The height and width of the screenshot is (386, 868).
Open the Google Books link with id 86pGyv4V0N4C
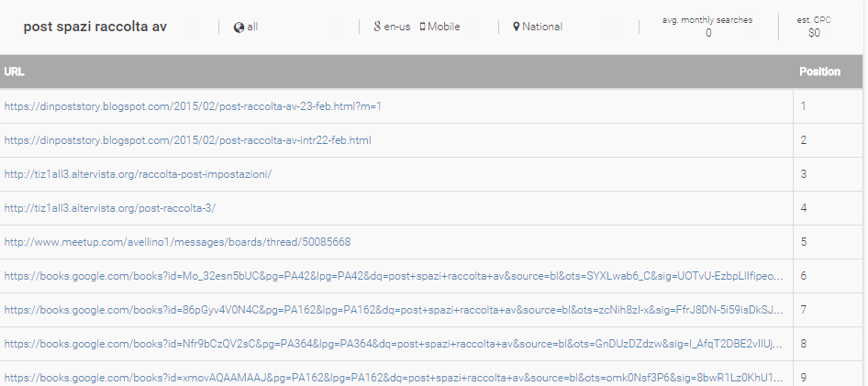pyautogui.click(x=394, y=310)
